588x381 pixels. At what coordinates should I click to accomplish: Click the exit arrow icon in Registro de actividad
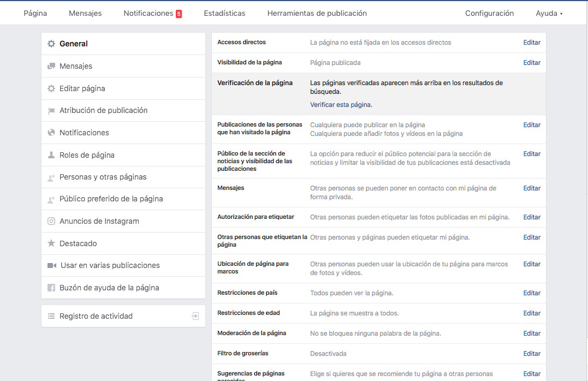[195, 316]
